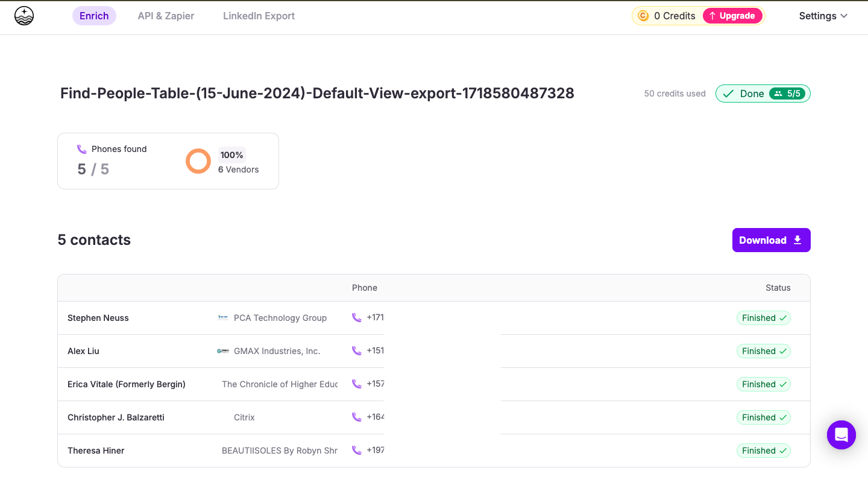The image size is (868, 491).
Task: Go to the LinkedIn Export tab
Action: pyautogui.click(x=259, y=16)
